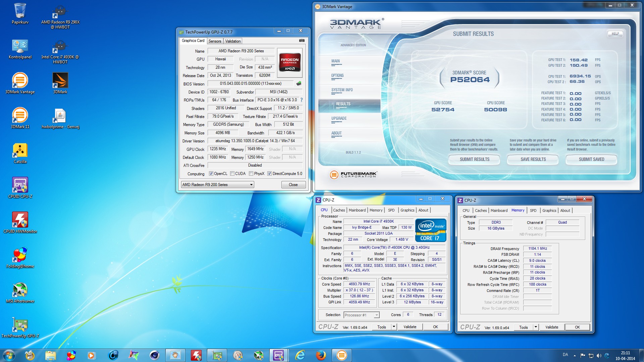Open Caches tab in left CPU-Z window
The width and height of the screenshot is (644, 362).
pos(339,210)
